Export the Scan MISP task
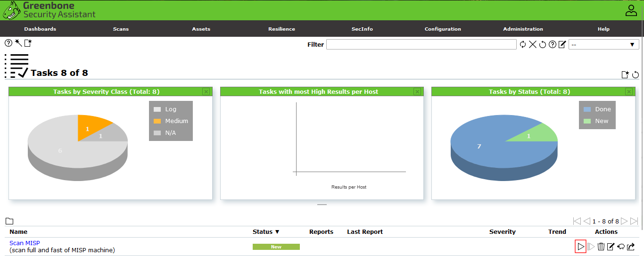 point(631,247)
